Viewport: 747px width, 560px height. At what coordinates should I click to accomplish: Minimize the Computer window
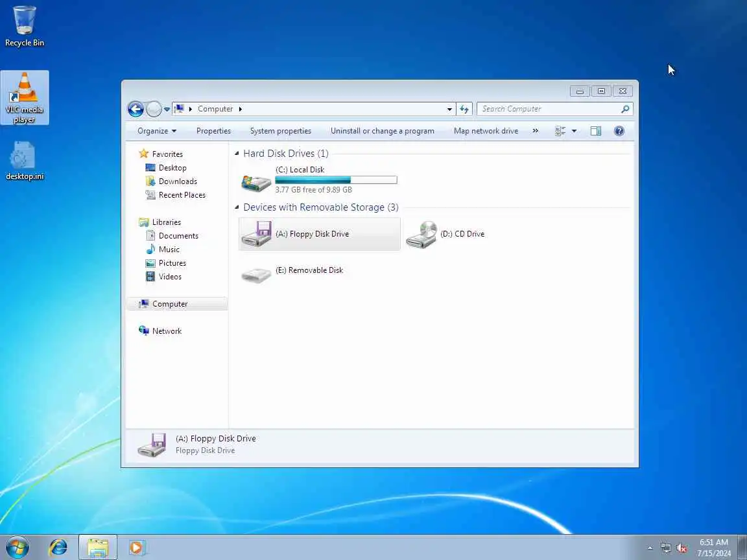pyautogui.click(x=580, y=91)
